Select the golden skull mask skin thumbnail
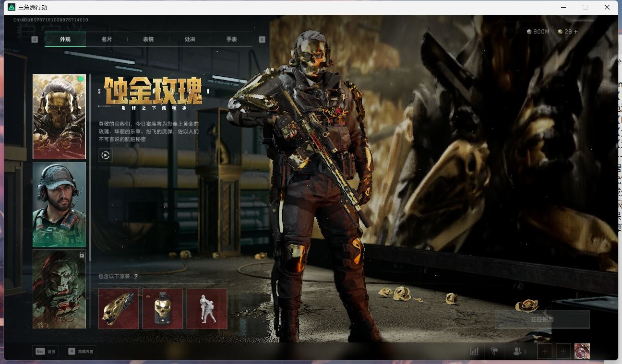622x364 pixels. pyautogui.click(x=59, y=117)
